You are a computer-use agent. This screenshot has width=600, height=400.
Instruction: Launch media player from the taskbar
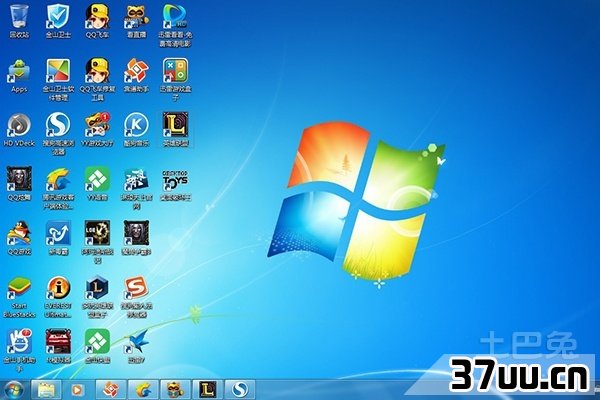point(77,390)
